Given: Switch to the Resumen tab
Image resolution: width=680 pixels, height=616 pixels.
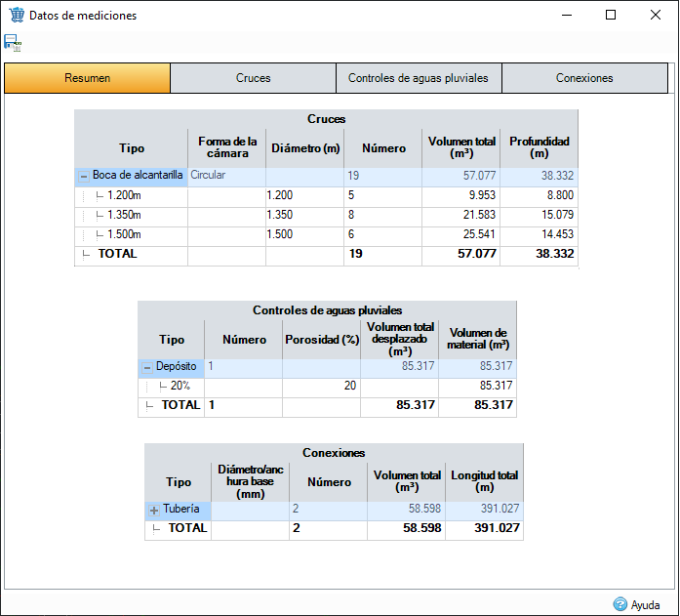Looking at the screenshot, I should coord(87,78).
